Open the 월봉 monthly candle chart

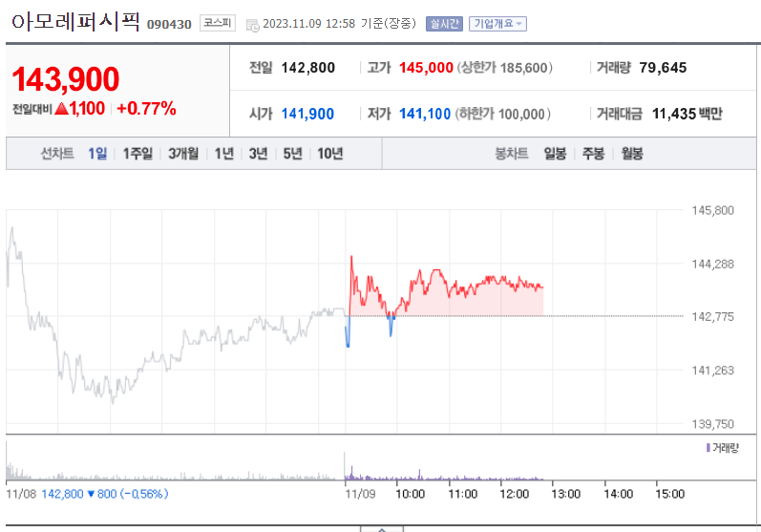click(632, 154)
